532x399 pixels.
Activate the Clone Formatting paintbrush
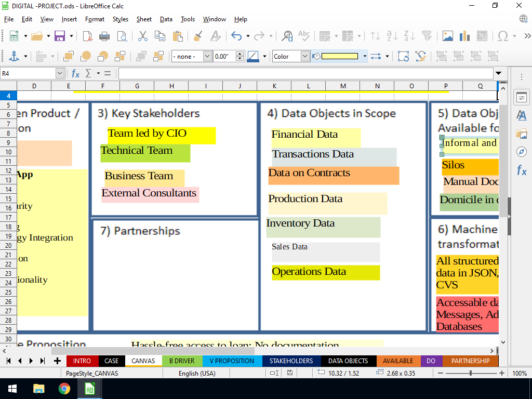click(198, 36)
